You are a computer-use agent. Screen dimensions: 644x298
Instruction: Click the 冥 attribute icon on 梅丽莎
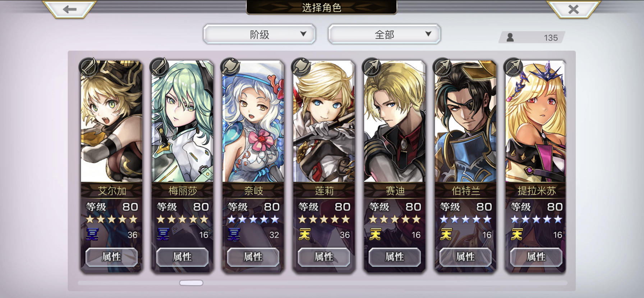(163, 234)
